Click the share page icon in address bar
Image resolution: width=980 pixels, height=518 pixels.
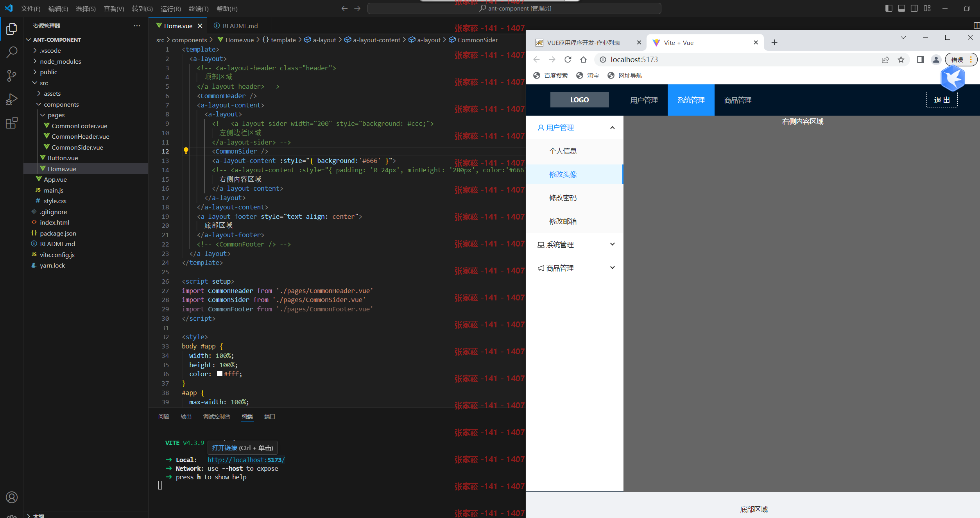pos(885,60)
